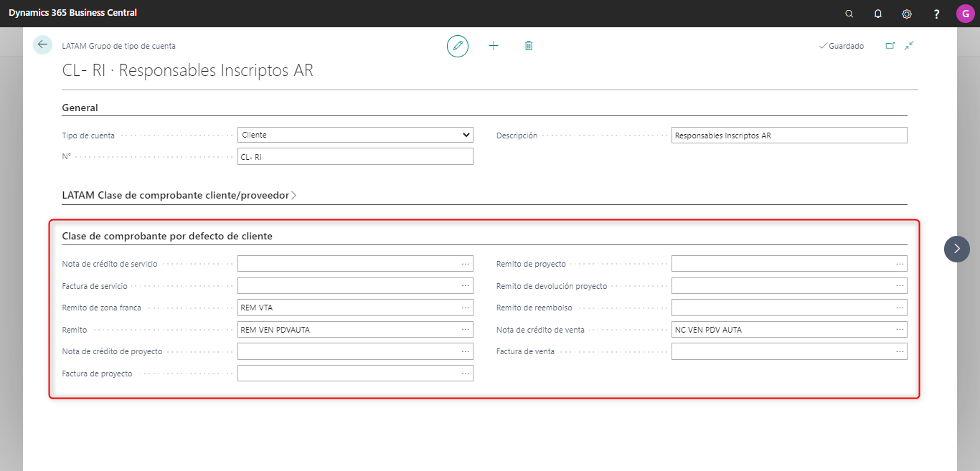This screenshot has width=980, height=471.
Task: Click the Nota de crédito de servicio label
Action: (110, 265)
